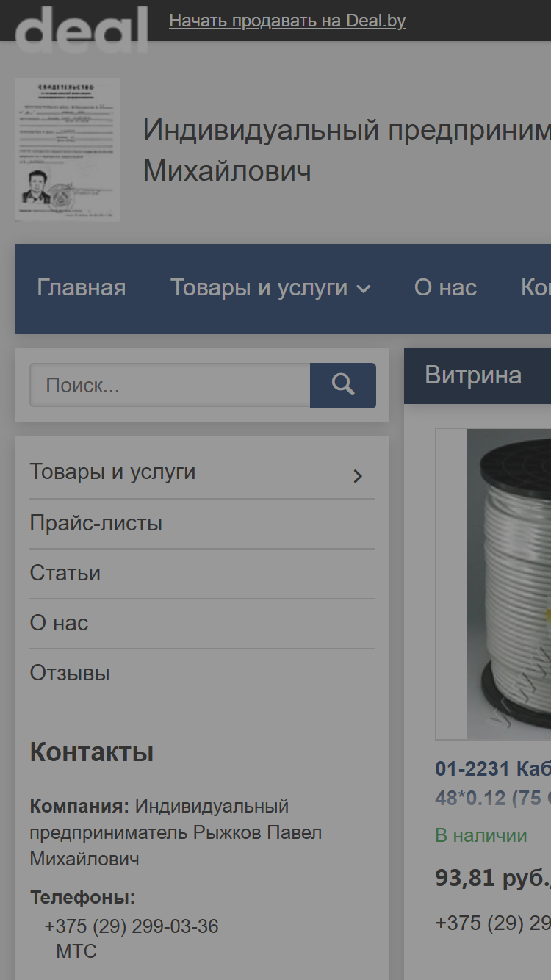Open the Ко... navigation bar item
Screen dimensions: 551x980
(536, 287)
